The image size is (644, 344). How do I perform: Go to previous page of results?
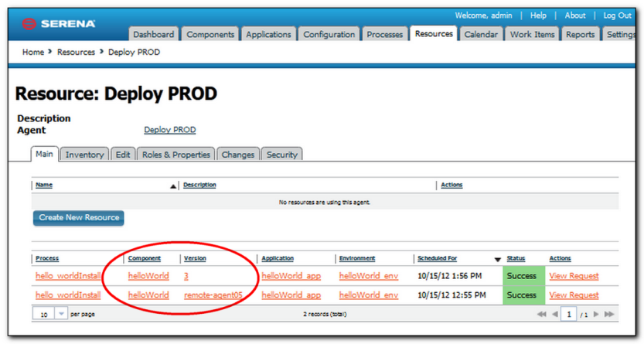(555, 315)
